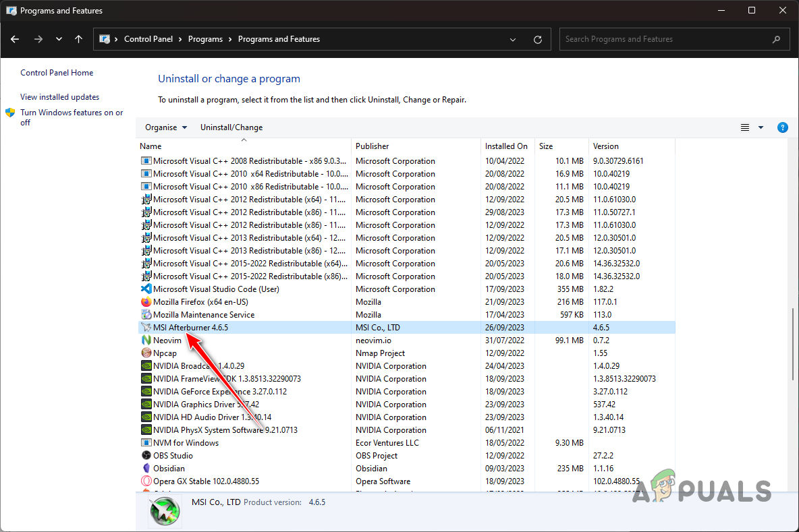Click the Help question mark icon
The width and height of the screenshot is (799, 532).
pos(782,127)
